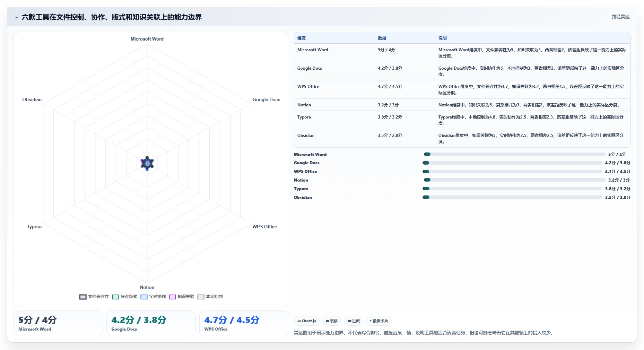Click the chart title 六款工具在文件控制

[x=112, y=17]
